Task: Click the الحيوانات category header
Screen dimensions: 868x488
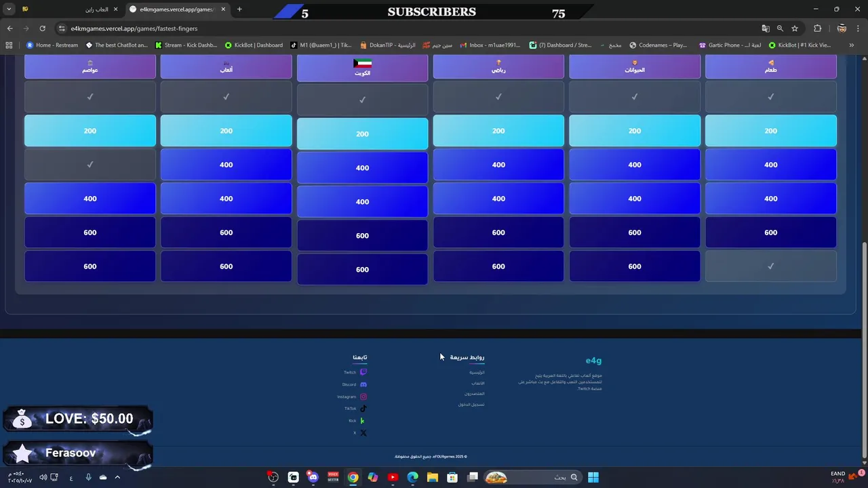Action: [635, 66]
